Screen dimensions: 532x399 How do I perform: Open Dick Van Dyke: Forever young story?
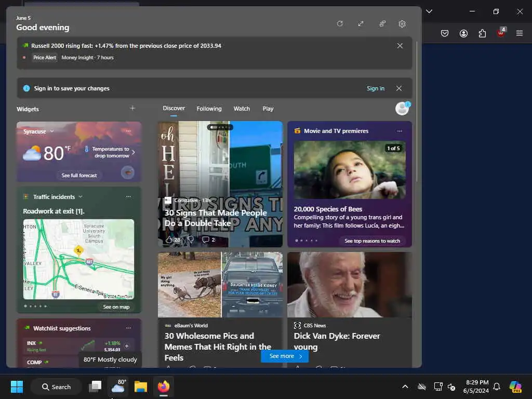[337, 341]
